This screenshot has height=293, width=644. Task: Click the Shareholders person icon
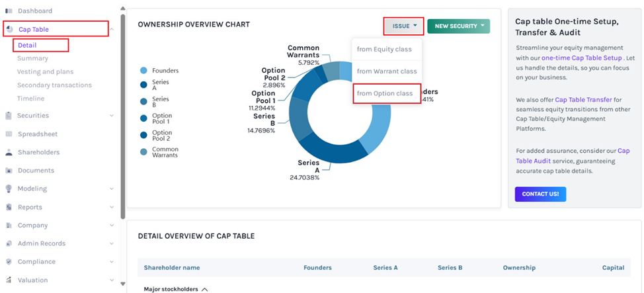(9, 152)
